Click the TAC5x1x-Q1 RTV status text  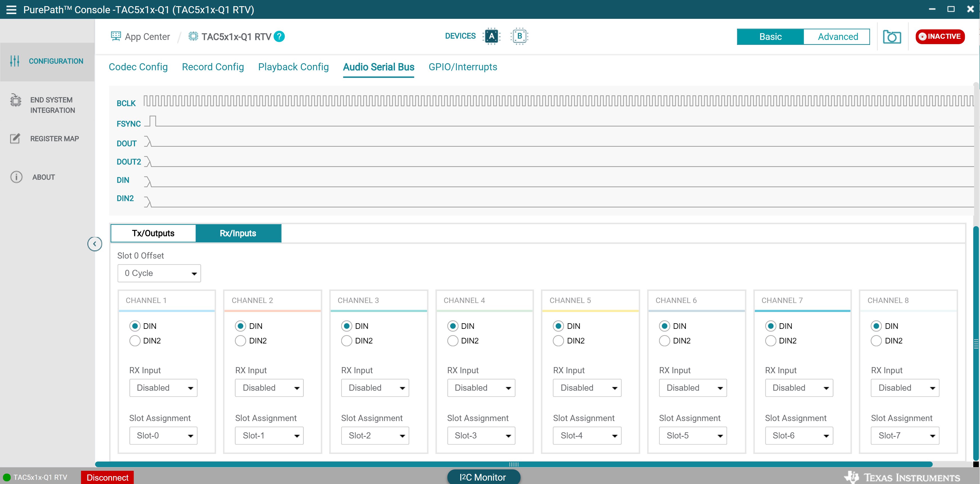click(x=40, y=478)
